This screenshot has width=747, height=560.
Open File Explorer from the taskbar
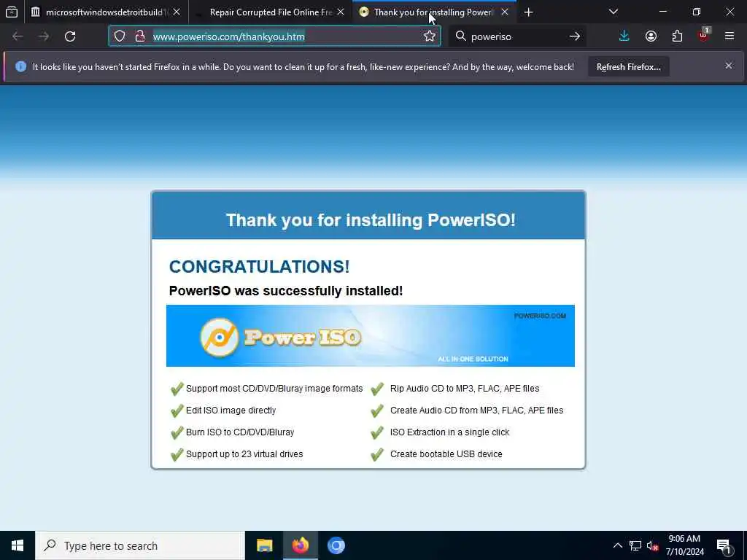click(x=264, y=545)
